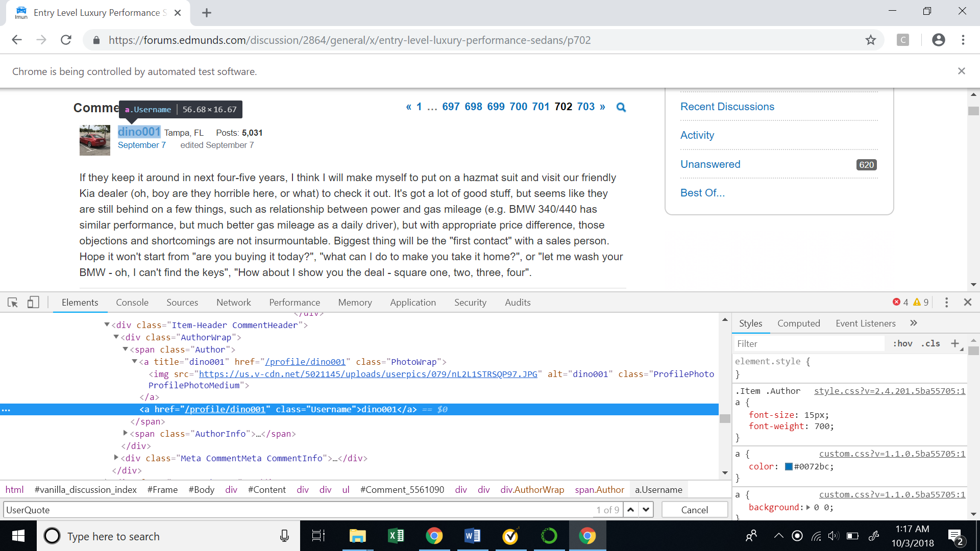
Task: Open the Application tab
Action: 413,303
